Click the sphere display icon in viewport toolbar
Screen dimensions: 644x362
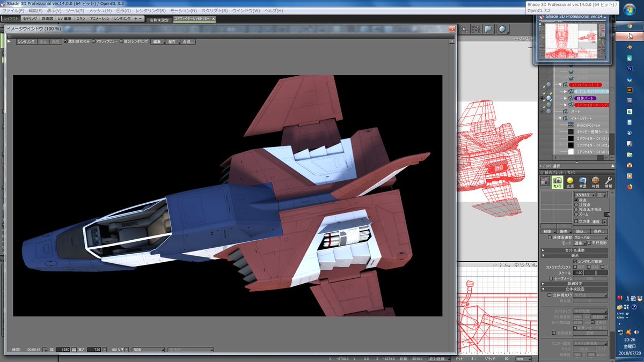pos(502,29)
